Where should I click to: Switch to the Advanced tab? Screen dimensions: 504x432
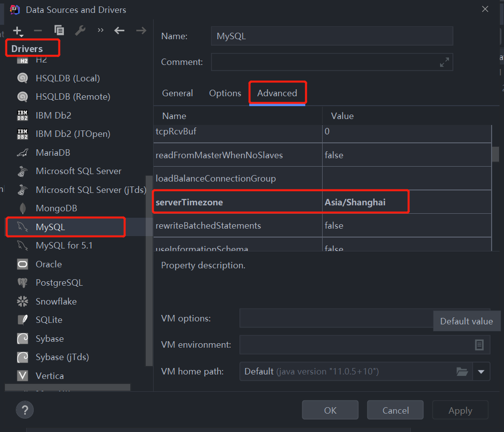pos(277,93)
